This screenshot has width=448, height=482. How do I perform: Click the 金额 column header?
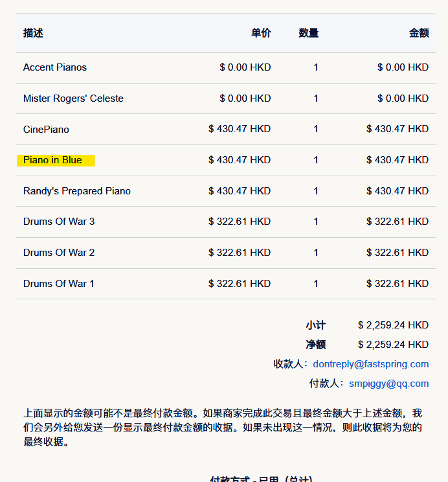(x=419, y=33)
